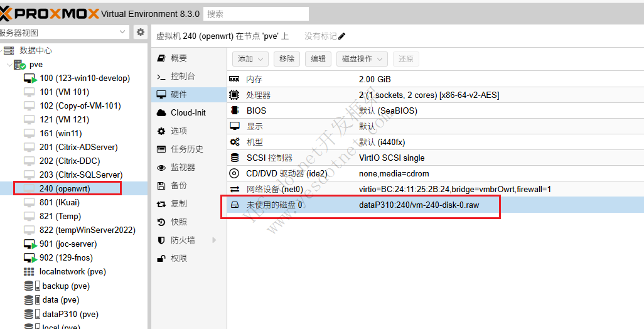This screenshot has width=644, height=329.
Task: Open the Console tab (控制台)
Action: (189, 77)
